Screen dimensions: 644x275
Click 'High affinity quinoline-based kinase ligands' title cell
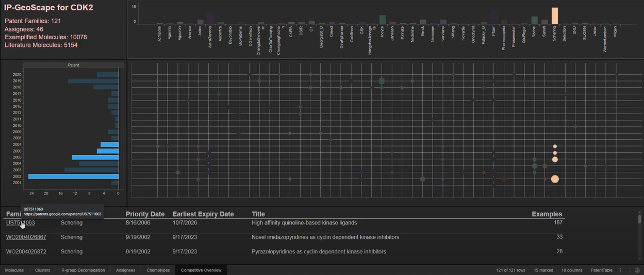(304, 223)
